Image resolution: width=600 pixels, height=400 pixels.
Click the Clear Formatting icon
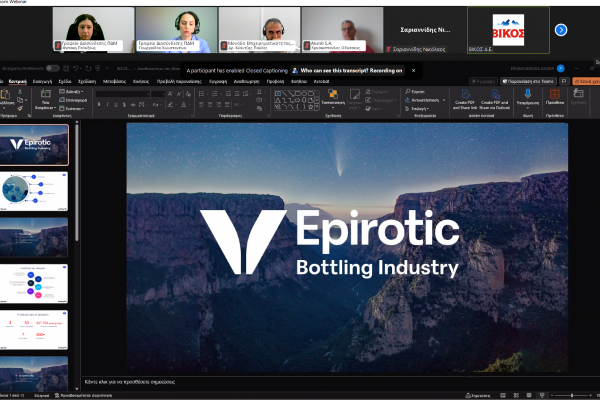pyautogui.click(x=188, y=94)
